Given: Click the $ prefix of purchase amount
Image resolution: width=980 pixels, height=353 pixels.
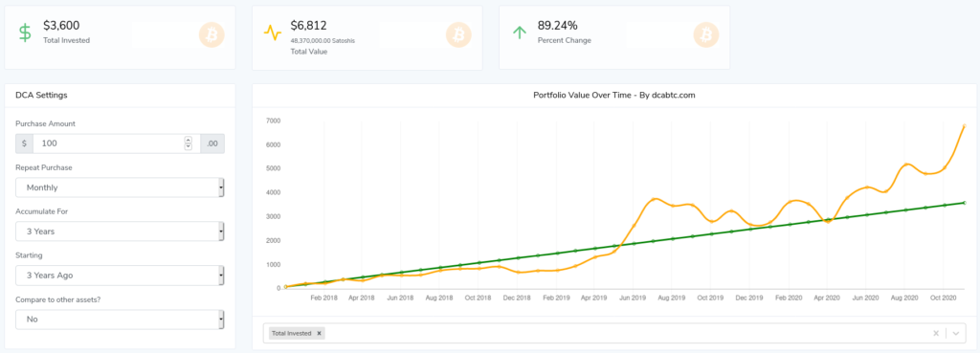Looking at the screenshot, I should pos(24,143).
